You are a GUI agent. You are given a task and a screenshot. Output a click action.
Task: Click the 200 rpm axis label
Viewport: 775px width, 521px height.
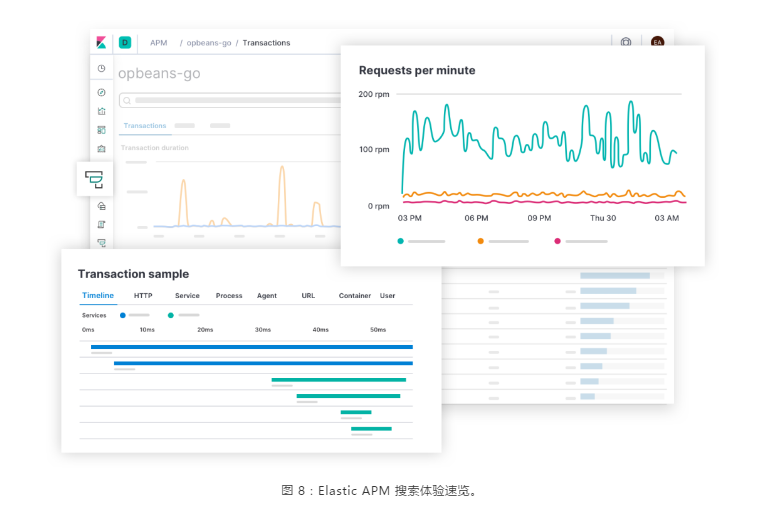(x=374, y=94)
